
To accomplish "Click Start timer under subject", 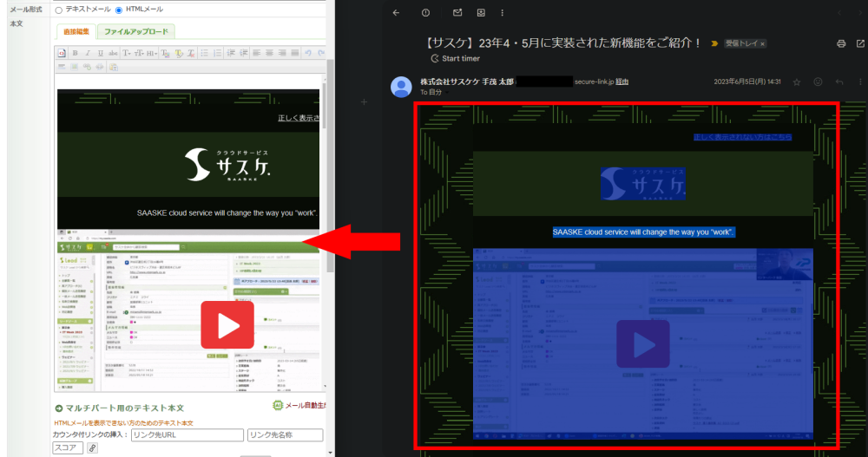I will click(455, 58).
